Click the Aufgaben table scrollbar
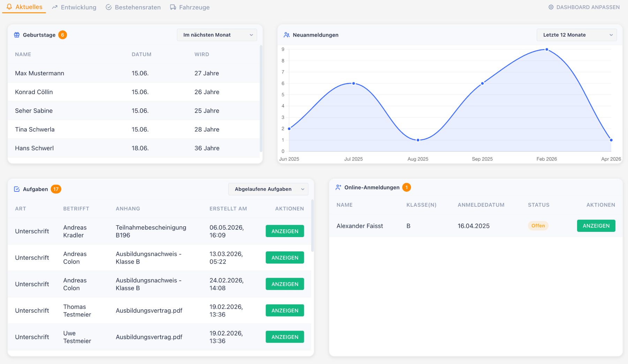The width and height of the screenshot is (628, 364). [x=313, y=226]
